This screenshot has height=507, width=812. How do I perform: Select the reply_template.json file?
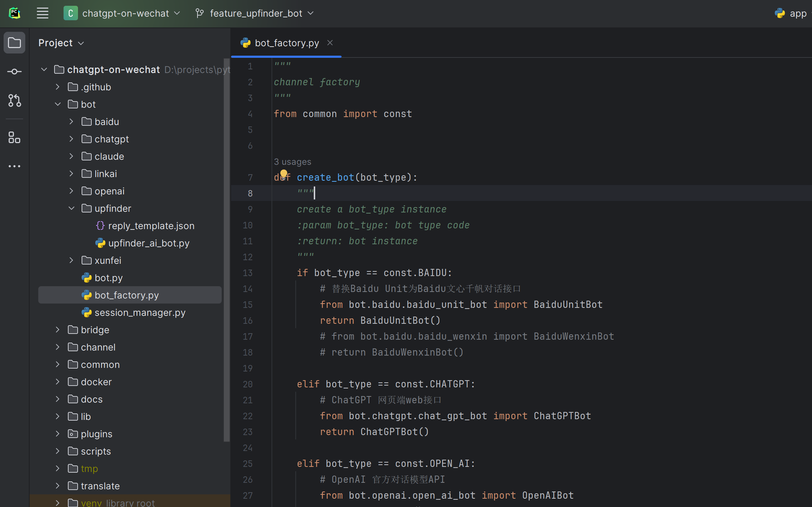[x=145, y=226]
